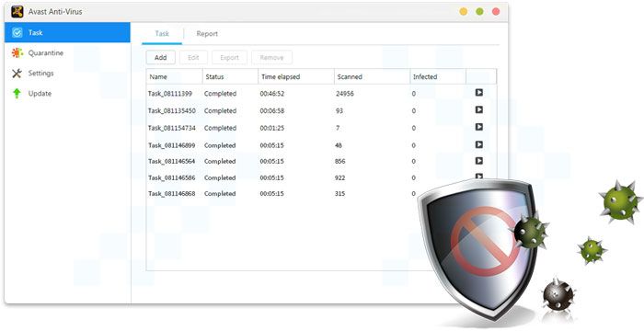Click the Settings wrench icon
644x331 pixels.
click(x=17, y=74)
